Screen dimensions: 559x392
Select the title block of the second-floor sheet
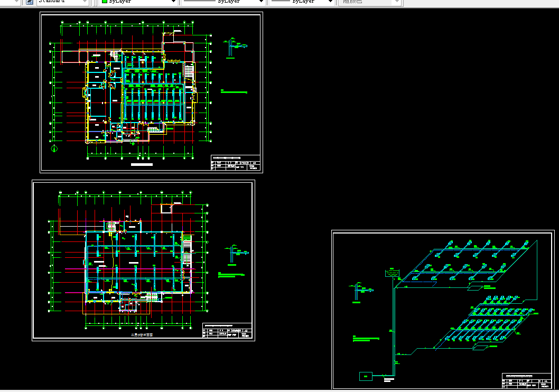click(x=227, y=330)
